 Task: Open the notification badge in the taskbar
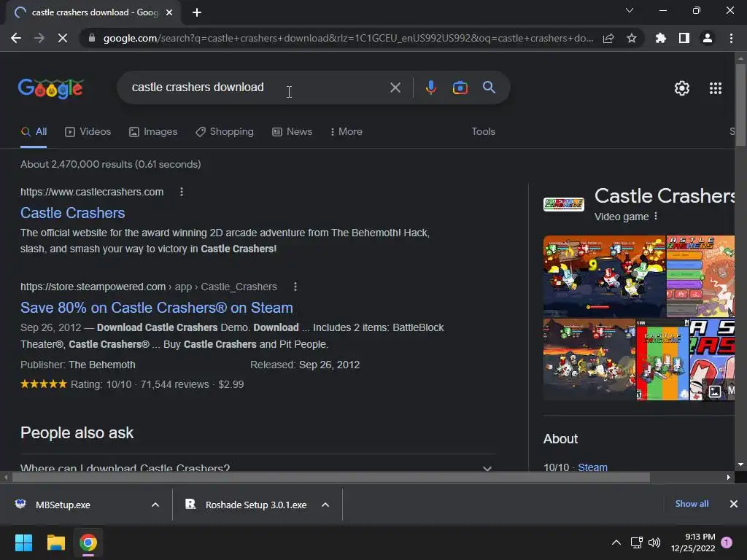(727, 542)
